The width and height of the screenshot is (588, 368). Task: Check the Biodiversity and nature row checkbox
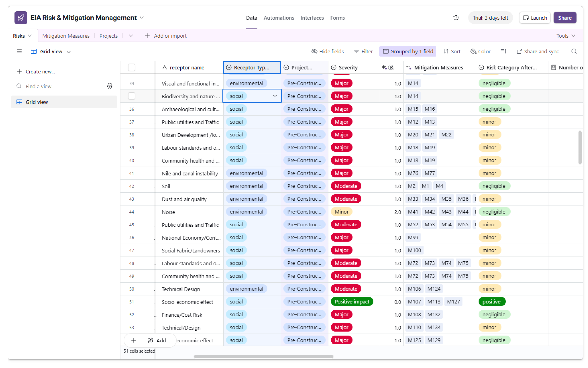[x=132, y=96]
